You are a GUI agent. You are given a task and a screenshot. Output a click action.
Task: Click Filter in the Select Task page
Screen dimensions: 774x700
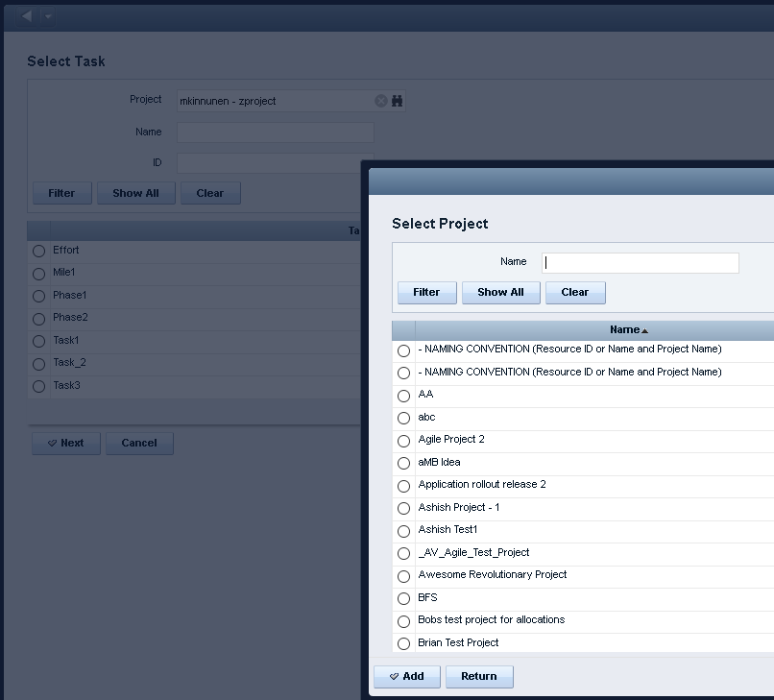coord(61,193)
